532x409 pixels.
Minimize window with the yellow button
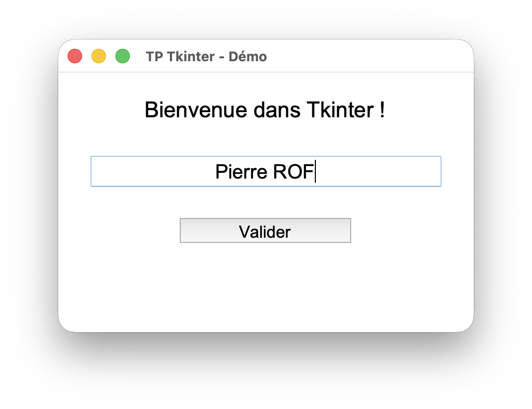pyautogui.click(x=99, y=56)
